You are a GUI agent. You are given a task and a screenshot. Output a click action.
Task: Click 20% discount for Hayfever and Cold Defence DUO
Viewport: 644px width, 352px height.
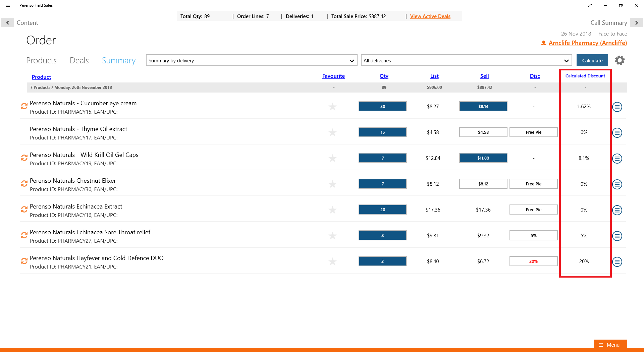[533, 261]
